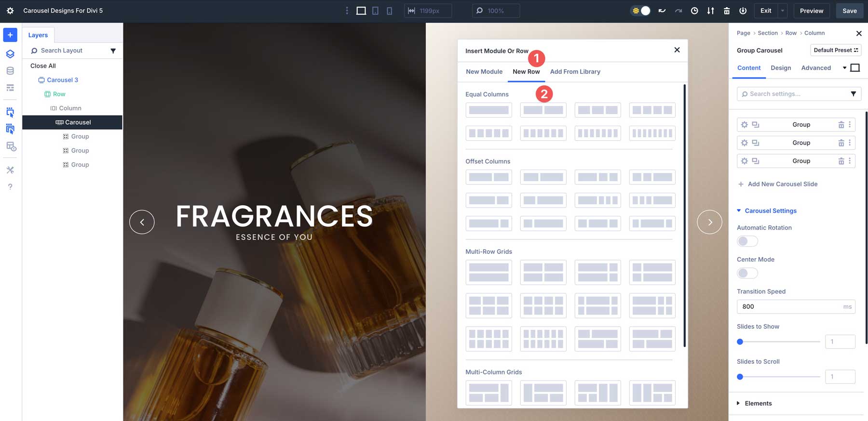Open the help question mark icon

pos(10,187)
